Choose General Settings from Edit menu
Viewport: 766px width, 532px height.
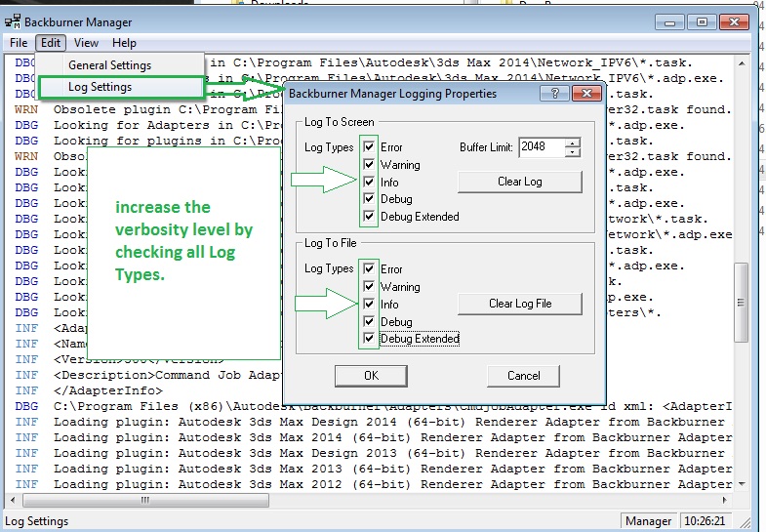[121, 65]
